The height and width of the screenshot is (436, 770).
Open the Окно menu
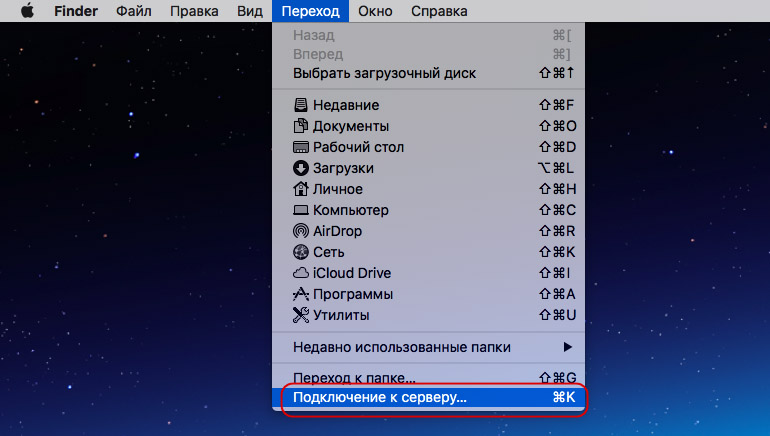point(375,11)
